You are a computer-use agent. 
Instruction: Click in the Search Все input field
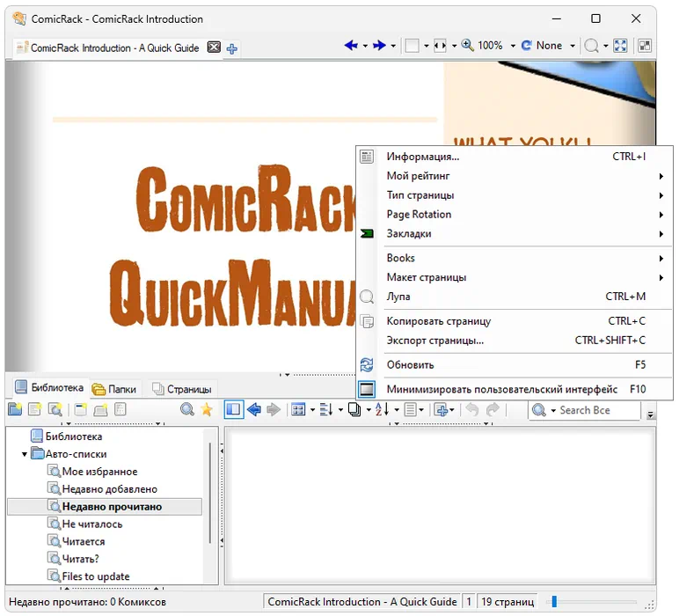coord(599,410)
